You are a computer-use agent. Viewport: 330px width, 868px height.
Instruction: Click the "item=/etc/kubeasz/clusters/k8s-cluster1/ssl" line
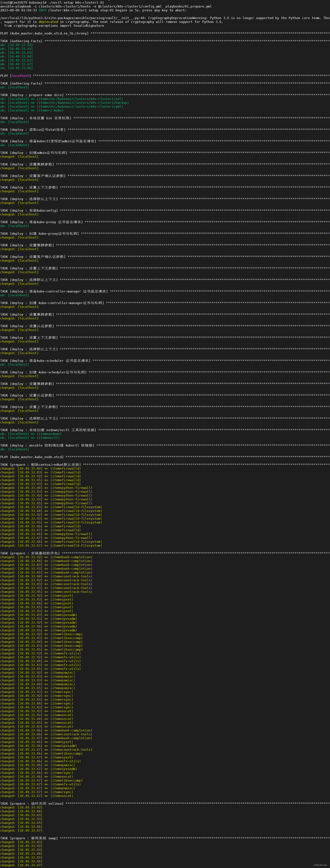pos(62,99)
